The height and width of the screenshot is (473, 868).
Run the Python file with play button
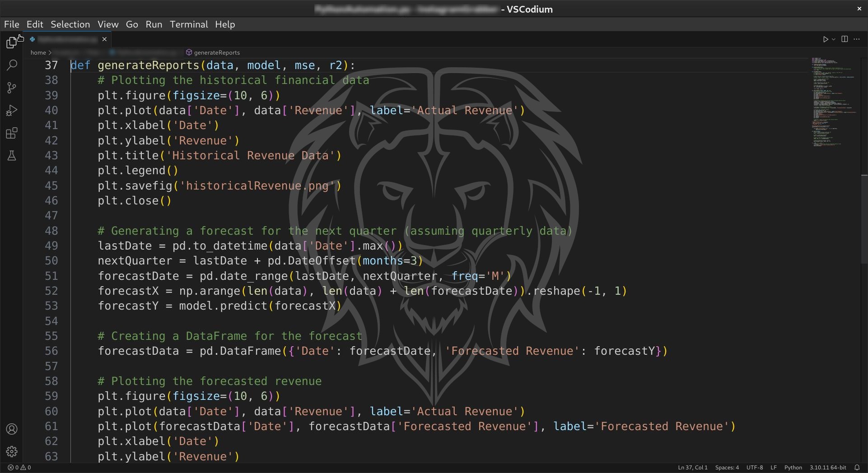826,39
